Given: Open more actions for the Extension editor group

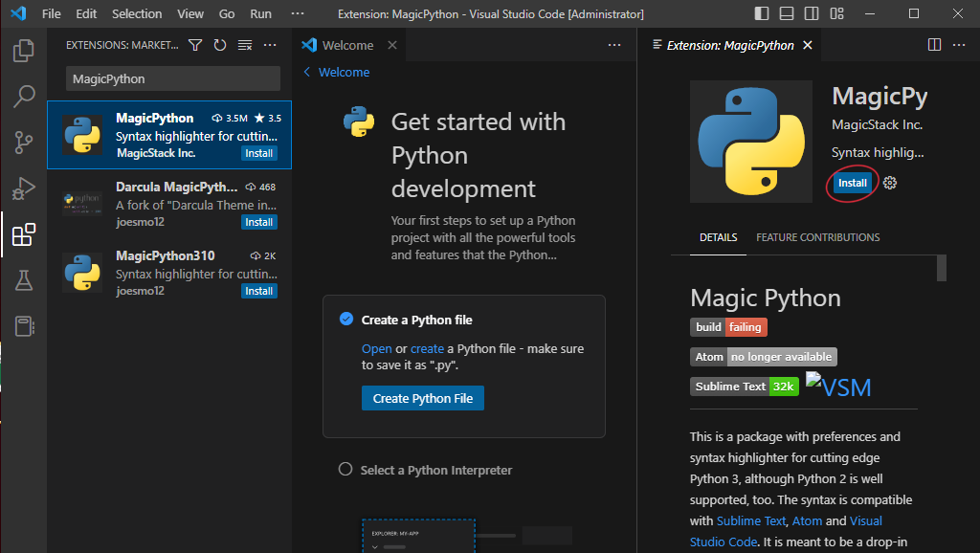Looking at the screenshot, I should [x=959, y=45].
